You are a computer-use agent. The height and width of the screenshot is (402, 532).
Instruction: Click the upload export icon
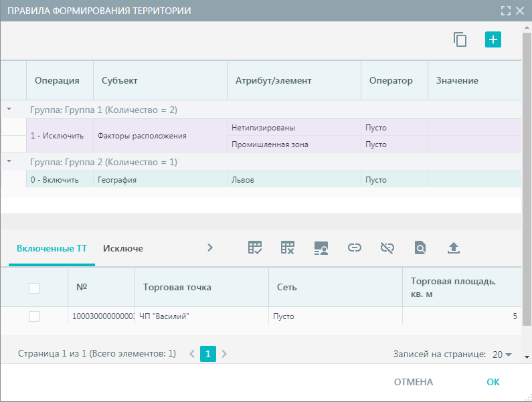tap(453, 248)
